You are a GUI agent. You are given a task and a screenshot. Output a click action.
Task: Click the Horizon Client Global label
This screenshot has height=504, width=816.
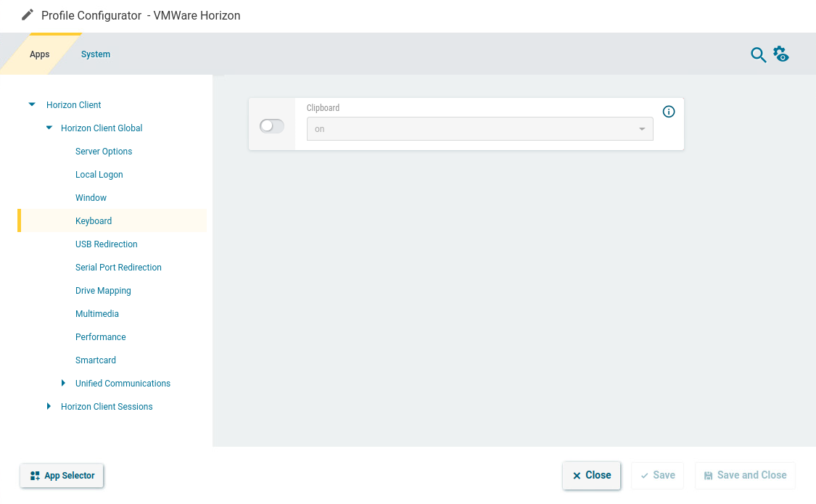[x=102, y=128]
